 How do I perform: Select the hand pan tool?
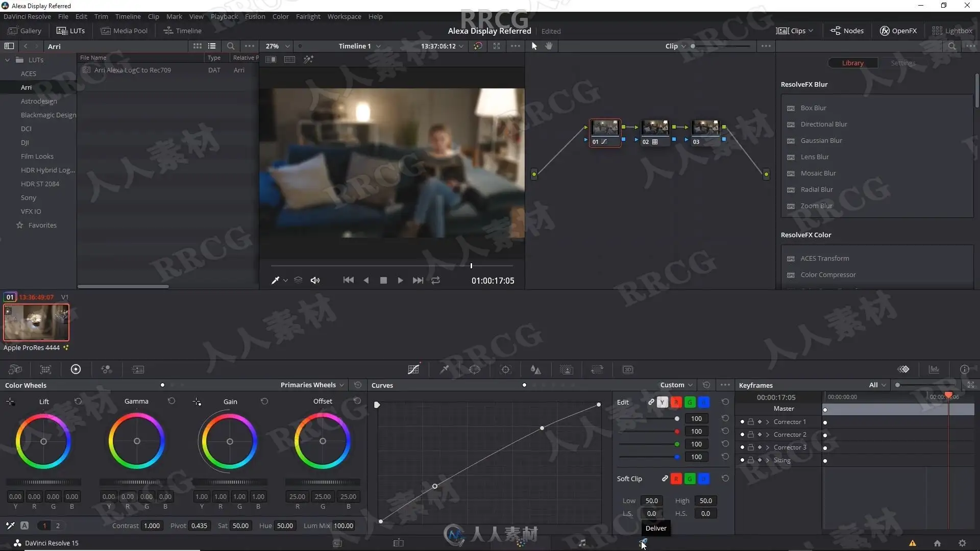[549, 46]
